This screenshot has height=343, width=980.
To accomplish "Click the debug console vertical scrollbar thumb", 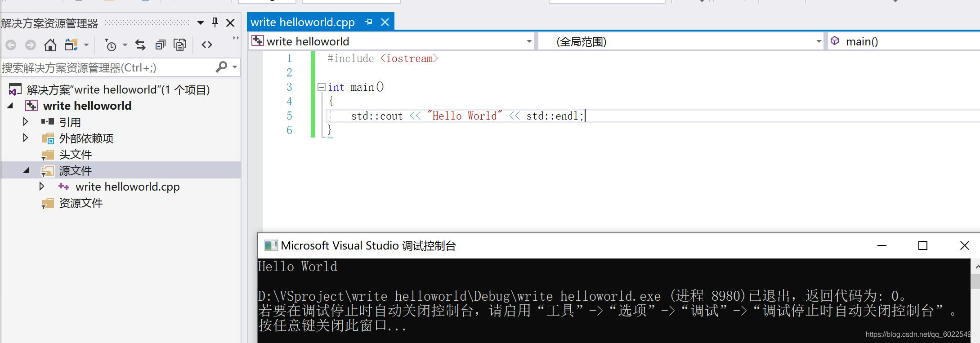I will 975,281.
